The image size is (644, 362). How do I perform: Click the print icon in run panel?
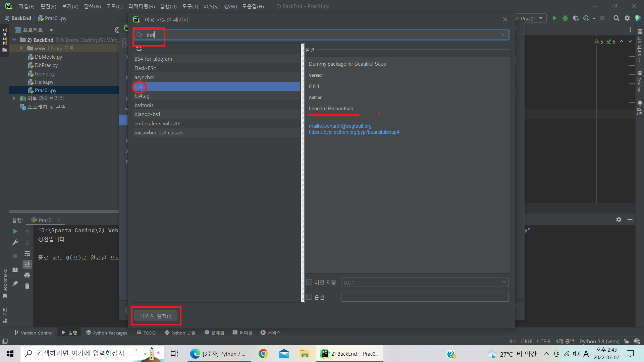tap(27, 276)
